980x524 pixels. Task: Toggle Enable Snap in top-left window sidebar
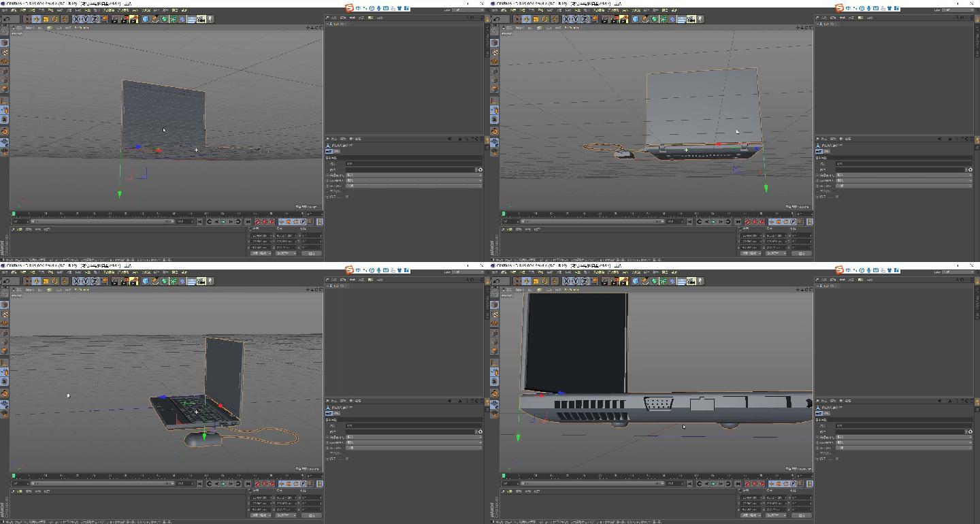pos(5,131)
